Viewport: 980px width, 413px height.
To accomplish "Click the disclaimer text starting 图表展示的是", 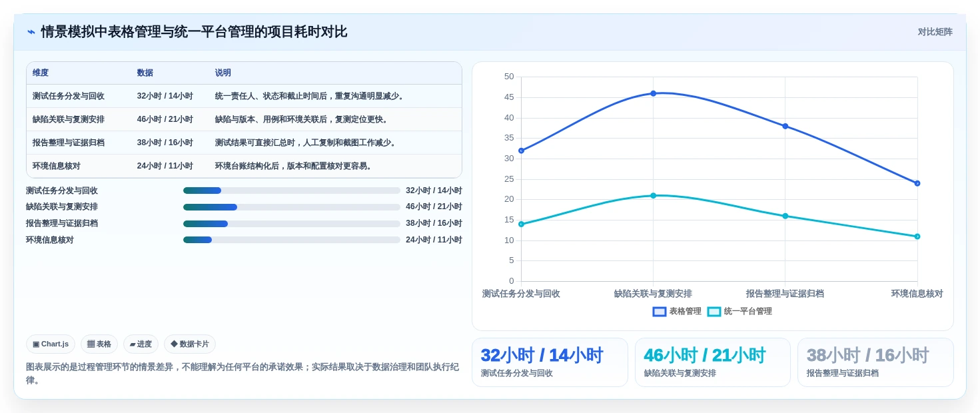I will point(243,374).
